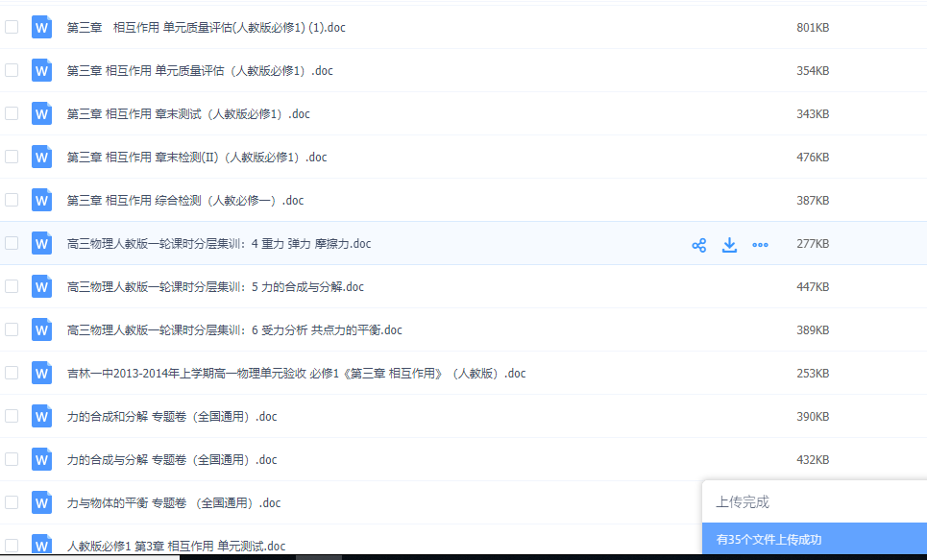Open 力的合成与分解 专题卷（全国通用）.doc
The image size is (927, 560).
coord(171,459)
